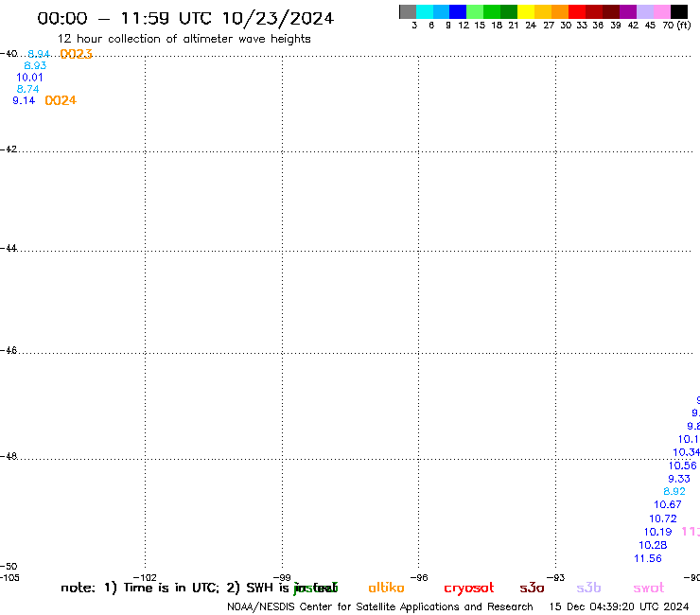Click the note 'Time is in UTC'

(171, 588)
